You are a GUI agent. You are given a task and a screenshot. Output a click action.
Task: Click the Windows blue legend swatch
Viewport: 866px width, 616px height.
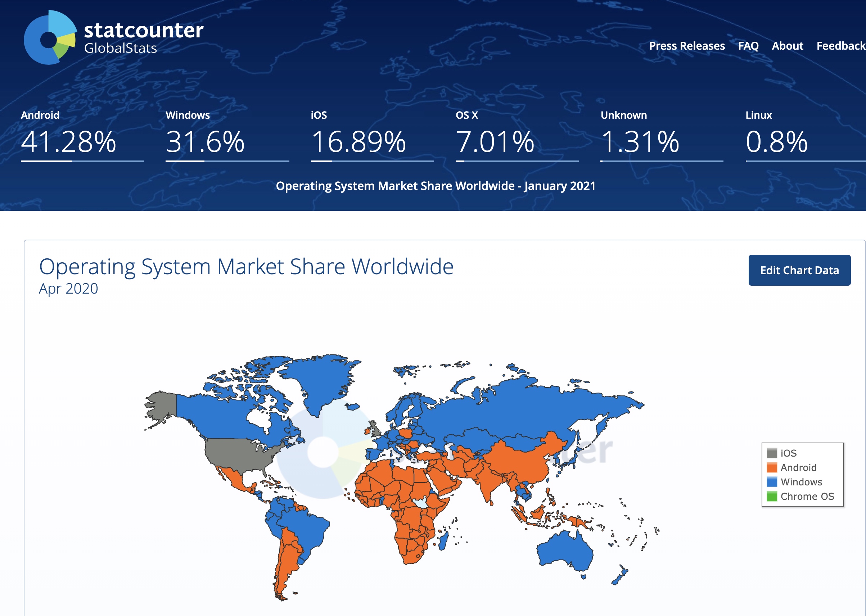[x=772, y=482]
